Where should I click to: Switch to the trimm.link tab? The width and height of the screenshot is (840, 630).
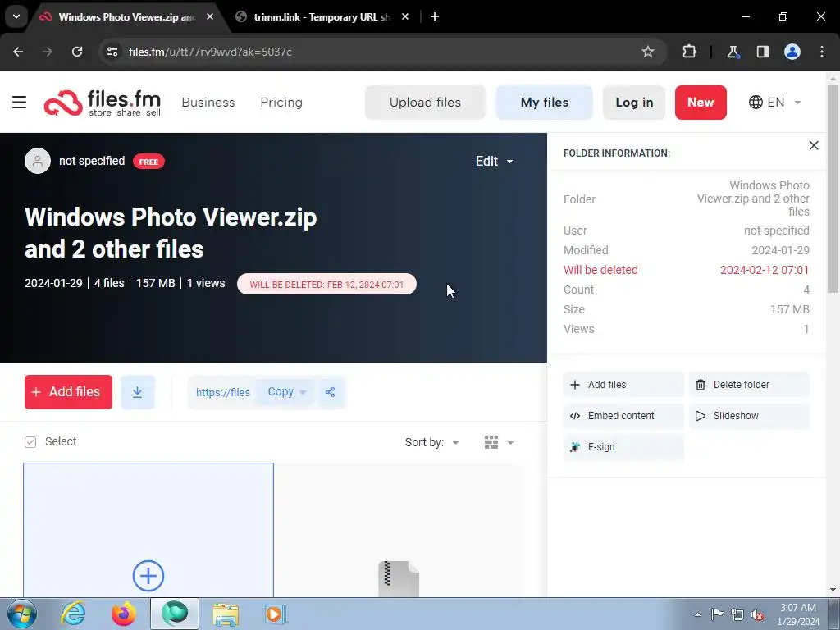coord(321,16)
